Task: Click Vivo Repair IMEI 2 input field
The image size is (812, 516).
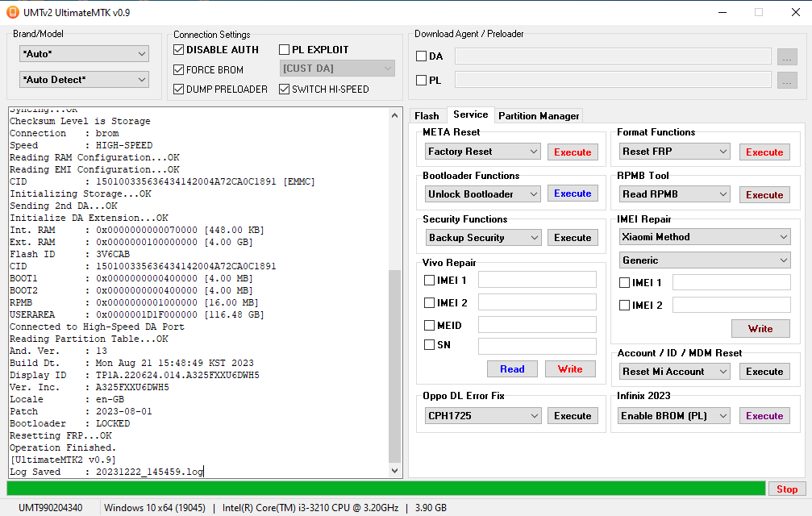Action: click(x=537, y=302)
